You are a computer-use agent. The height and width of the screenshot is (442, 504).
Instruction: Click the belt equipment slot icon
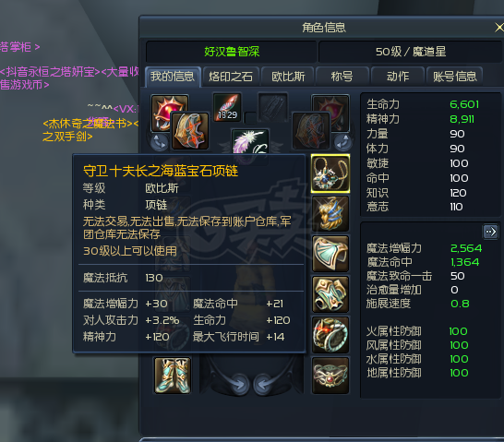330,376
